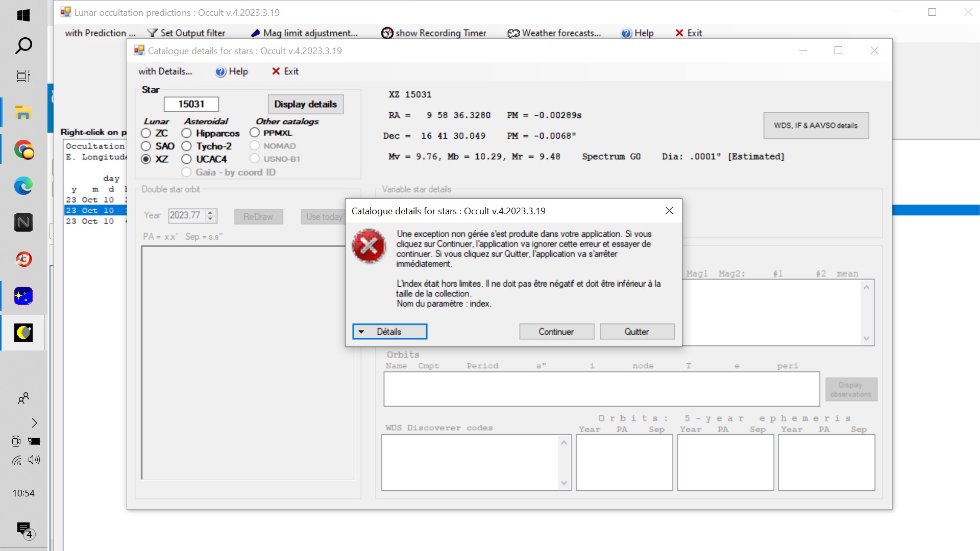The height and width of the screenshot is (551, 980).
Task: Click the Continuer button
Action: point(556,332)
